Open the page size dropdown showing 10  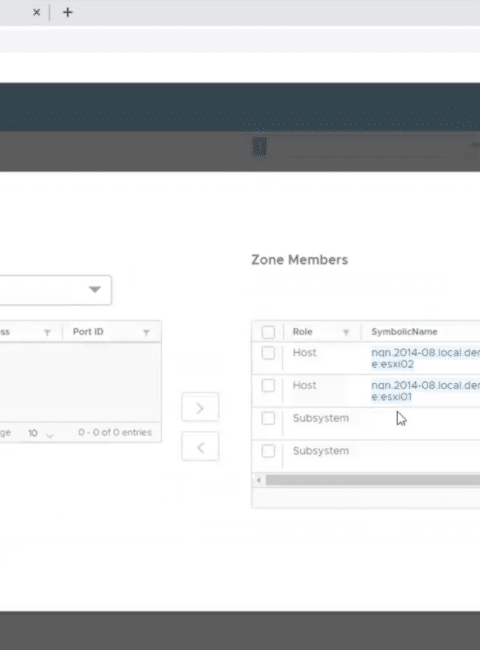(x=41, y=433)
